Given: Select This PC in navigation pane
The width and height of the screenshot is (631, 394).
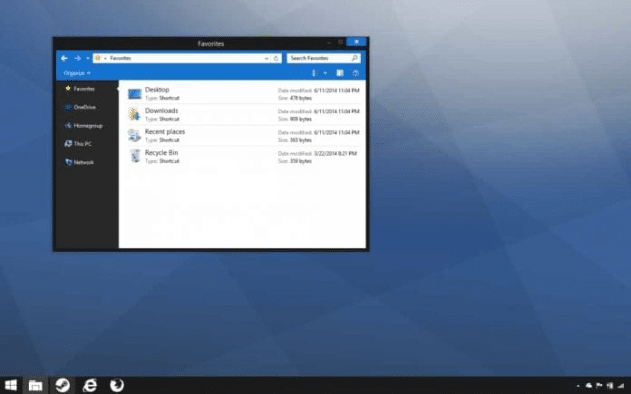Looking at the screenshot, I should pyautogui.click(x=78, y=144).
